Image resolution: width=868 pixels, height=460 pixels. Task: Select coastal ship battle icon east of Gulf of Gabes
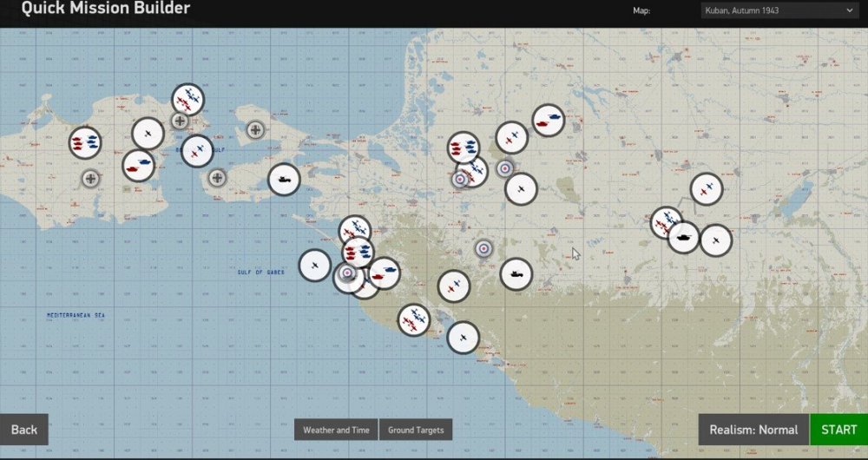(358, 253)
